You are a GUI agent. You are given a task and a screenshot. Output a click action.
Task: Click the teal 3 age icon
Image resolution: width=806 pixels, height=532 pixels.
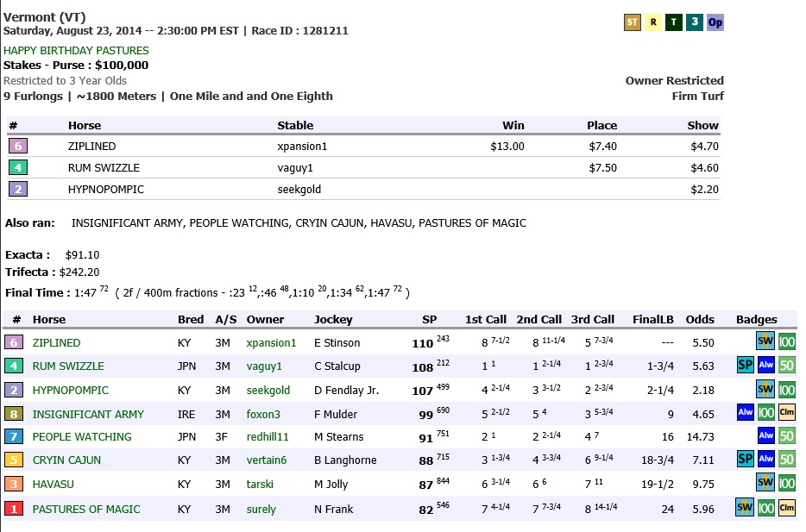[x=695, y=22]
